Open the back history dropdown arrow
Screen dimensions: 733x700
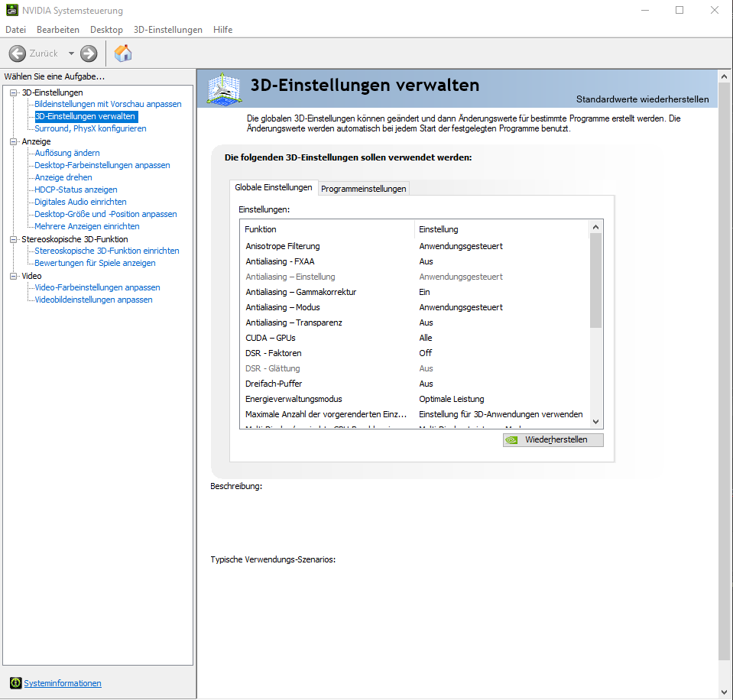pos(71,53)
